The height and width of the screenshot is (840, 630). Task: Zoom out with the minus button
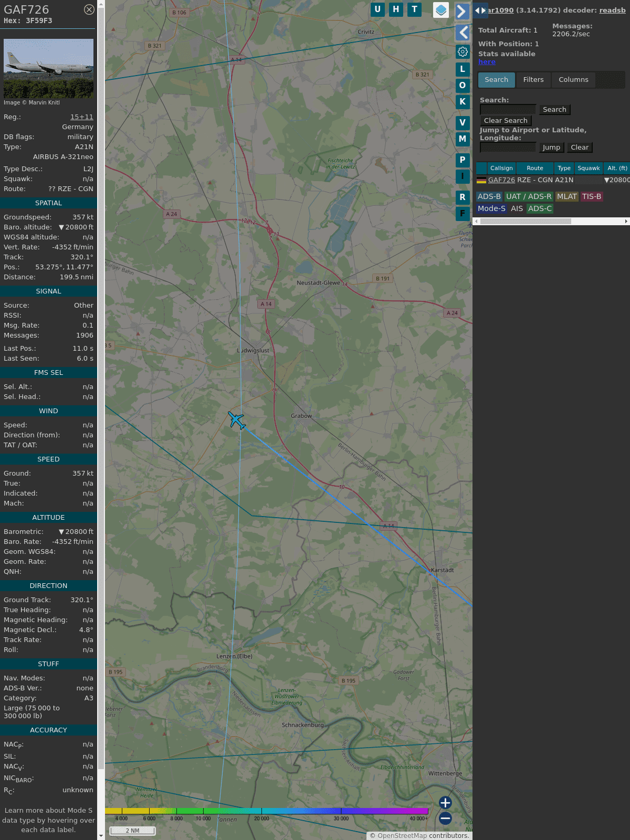pos(445,818)
